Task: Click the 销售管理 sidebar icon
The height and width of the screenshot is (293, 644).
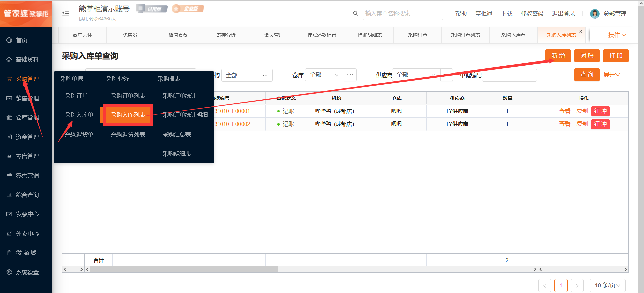Action: point(9,98)
